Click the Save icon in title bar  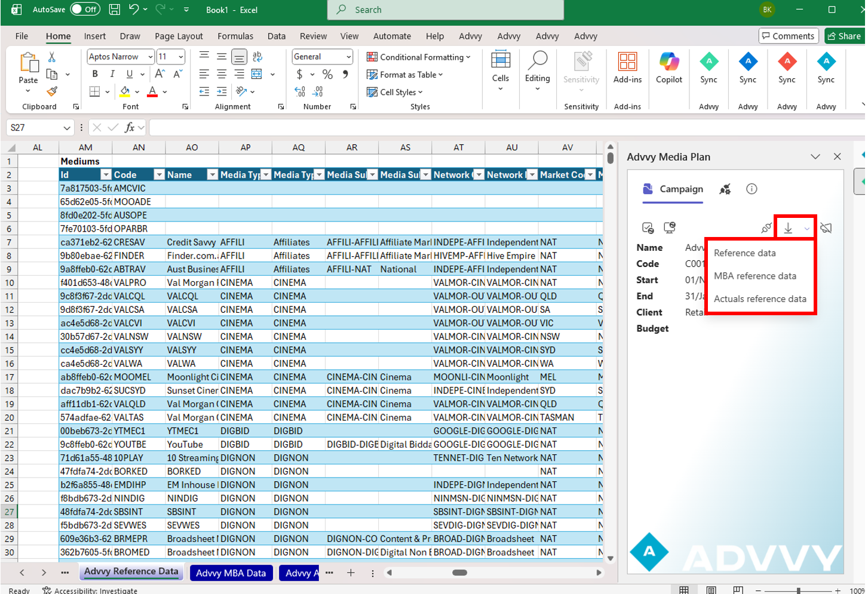coord(114,10)
